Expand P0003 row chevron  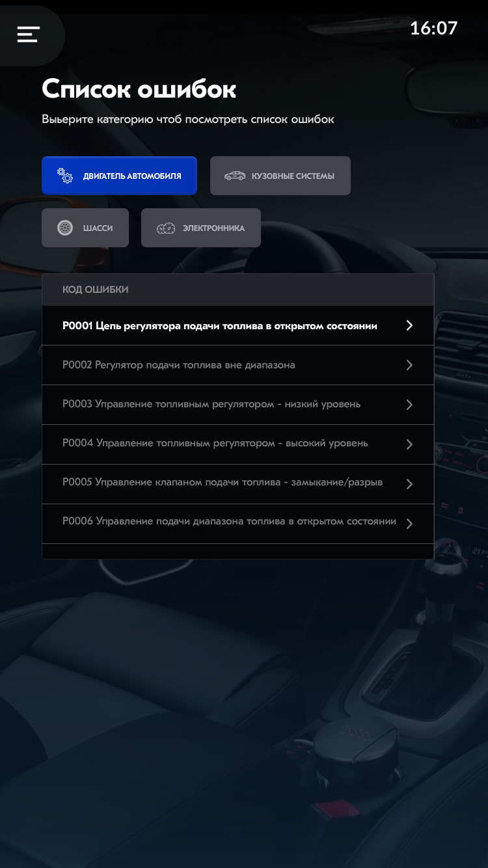(409, 405)
